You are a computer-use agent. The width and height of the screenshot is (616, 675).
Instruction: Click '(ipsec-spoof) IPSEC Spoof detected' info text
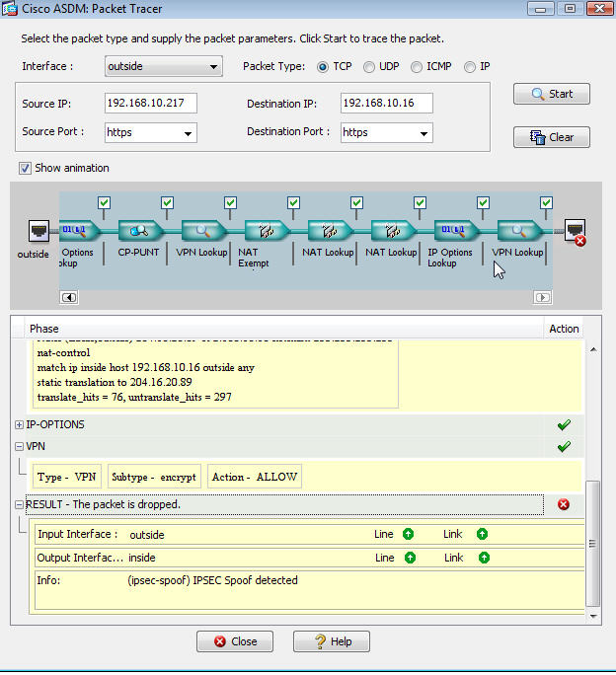[x=212, y=580]
